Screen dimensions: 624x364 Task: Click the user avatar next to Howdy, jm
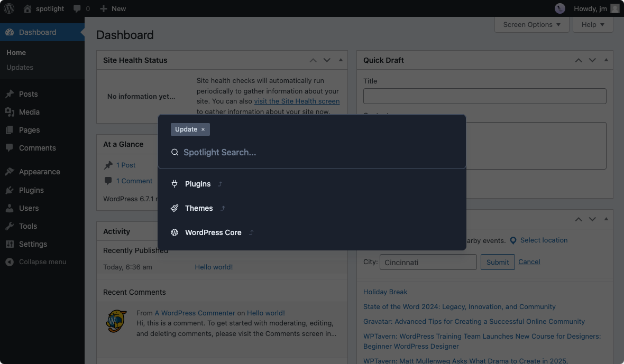pyautogui.click(x=615, y=8)
